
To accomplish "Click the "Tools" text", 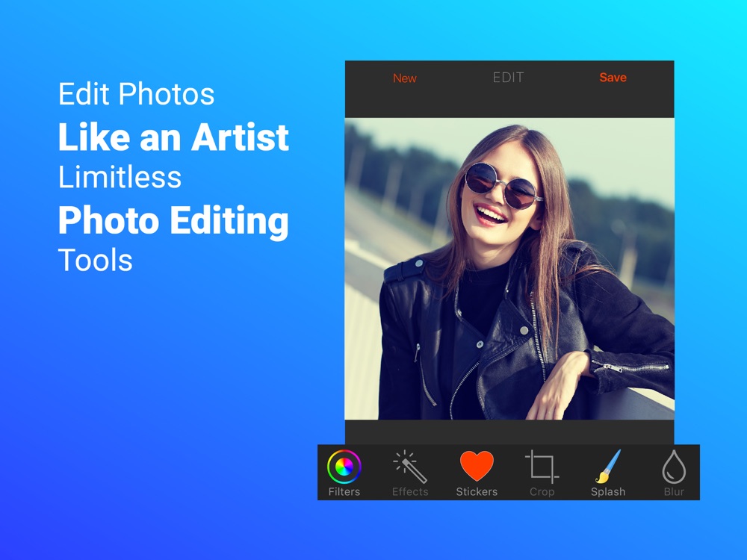I will pyautogui.click(x=96, y=261).
